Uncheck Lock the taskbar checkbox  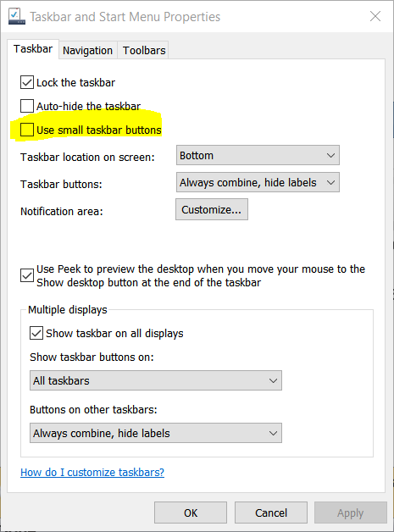27,82
